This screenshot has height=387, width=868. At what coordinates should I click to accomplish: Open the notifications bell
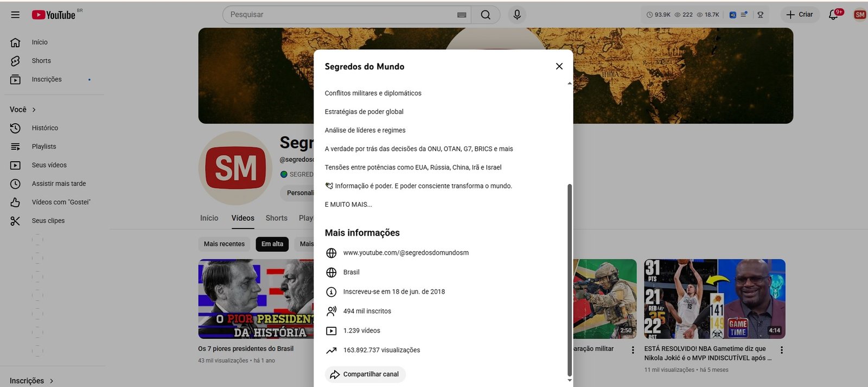point(834,15)
